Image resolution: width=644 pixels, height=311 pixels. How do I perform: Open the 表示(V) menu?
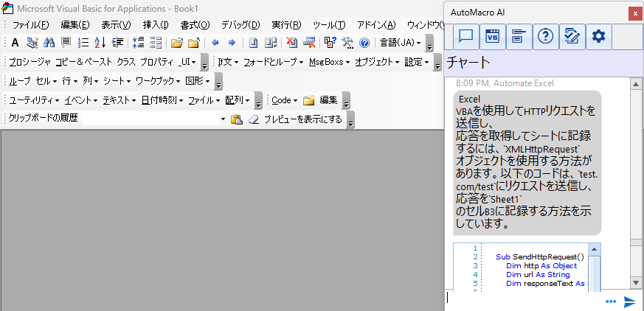[117, 24]
